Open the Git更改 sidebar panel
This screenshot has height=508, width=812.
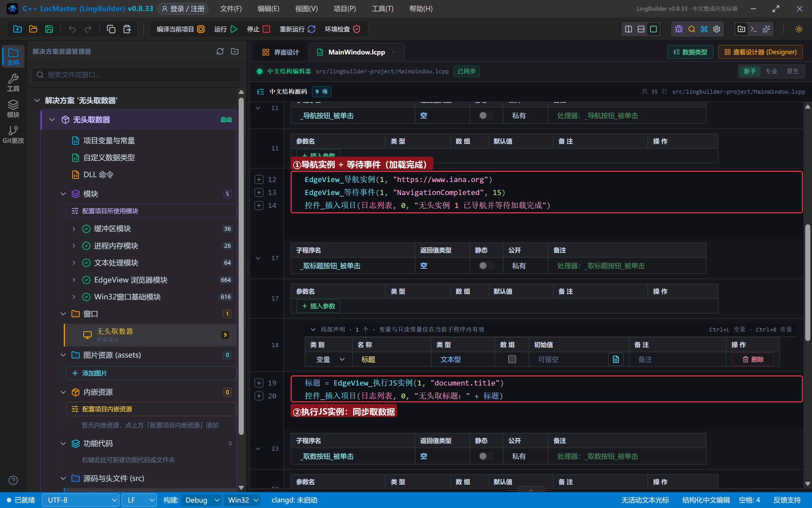point(13,134)
